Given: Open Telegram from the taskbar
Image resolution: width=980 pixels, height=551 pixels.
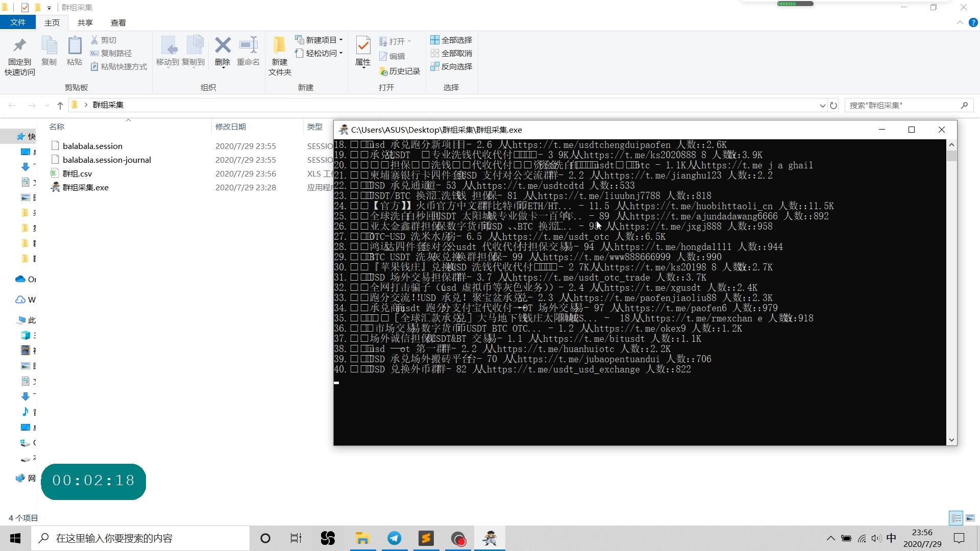Looking at the screenshot, I should (395, 538).
